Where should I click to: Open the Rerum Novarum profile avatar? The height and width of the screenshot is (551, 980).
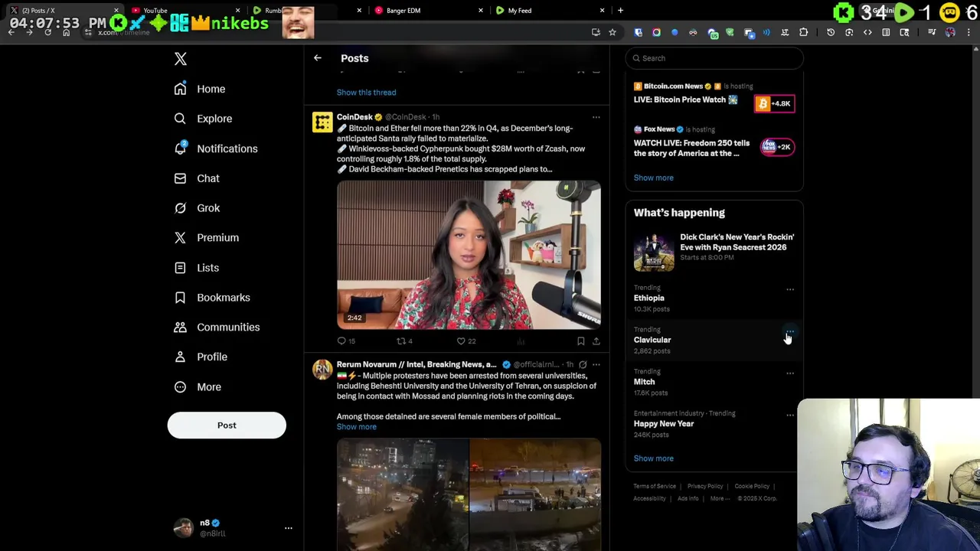click(x=322, y=370)
